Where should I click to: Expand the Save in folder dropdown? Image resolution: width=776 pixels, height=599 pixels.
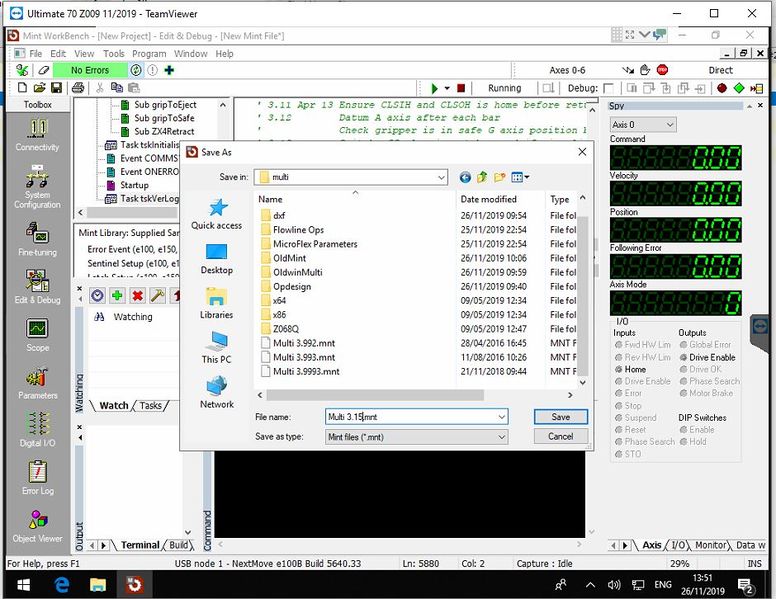(441, 177)
